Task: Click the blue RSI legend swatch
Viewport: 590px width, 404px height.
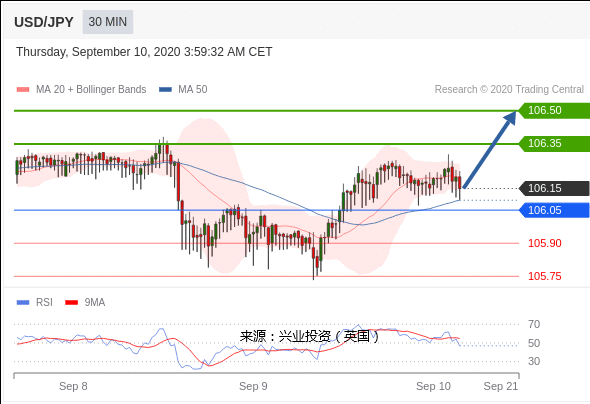Action: tap(23, 302)
